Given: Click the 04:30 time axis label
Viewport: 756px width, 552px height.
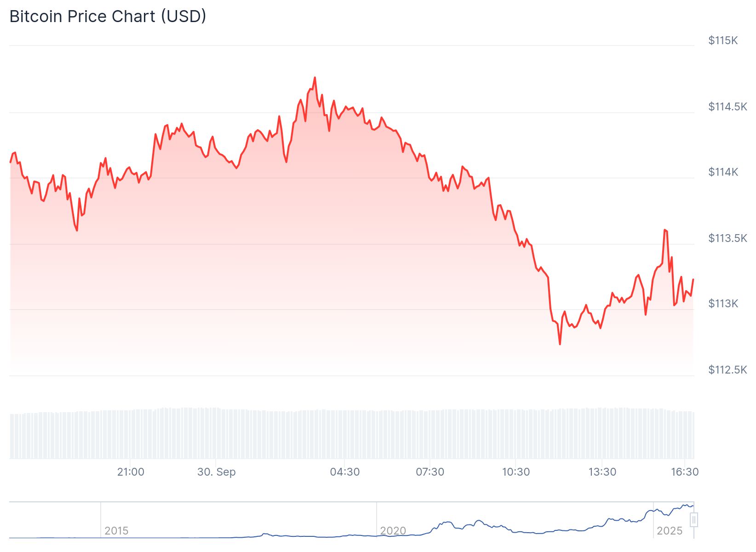Looking at the screenshot, I should click(345, 472).
